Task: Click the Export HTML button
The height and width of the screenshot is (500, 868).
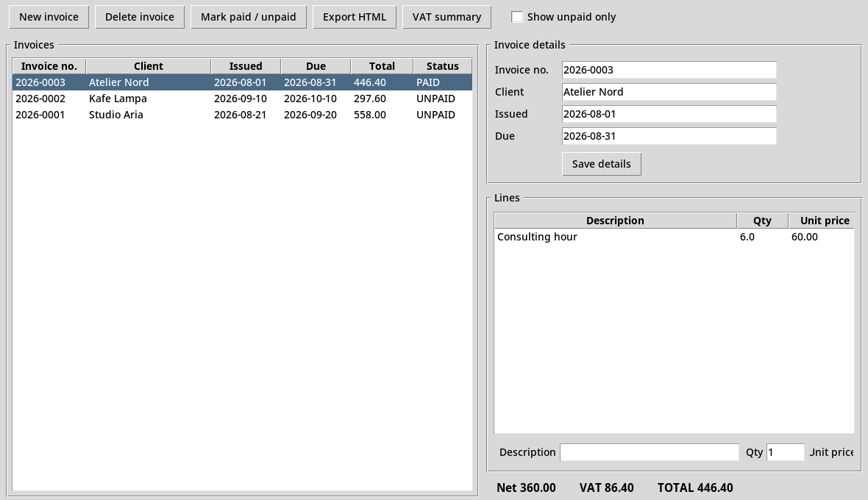Action: 355,17
